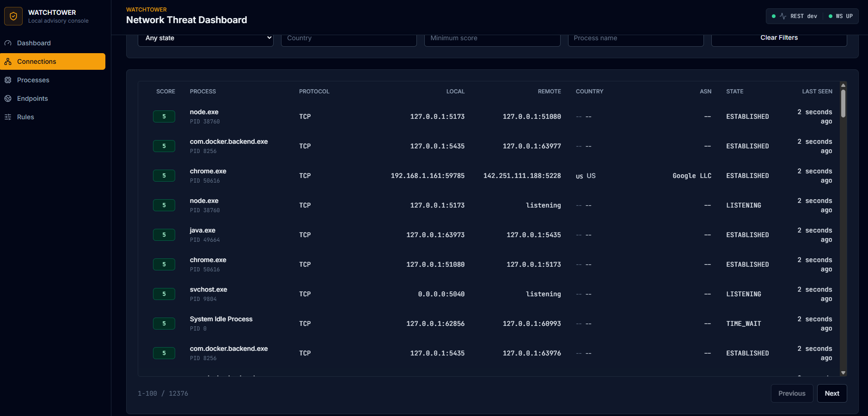Click the Rules sliders icon in sidebar
Image resolution: width=868 pixels, height=416 pixels.
(x=8, y=117)
